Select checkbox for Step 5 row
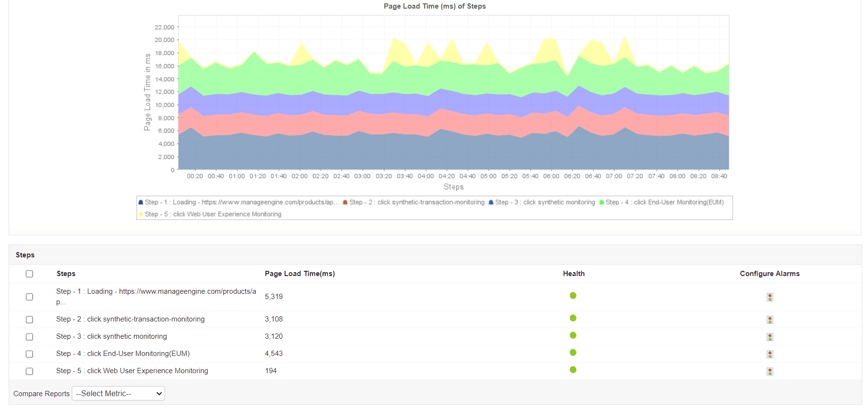Viewport: 868px width, 410px height. pos(30,371)
